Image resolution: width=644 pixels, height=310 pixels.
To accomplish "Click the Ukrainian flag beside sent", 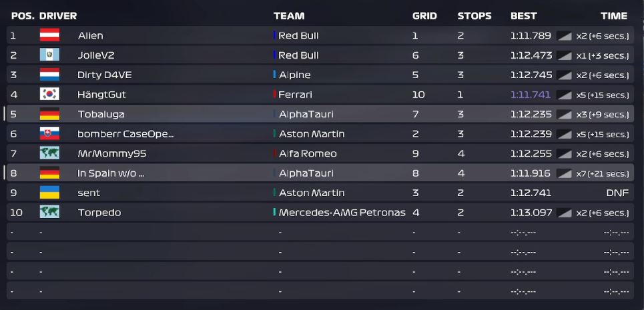I will (x=49, y=193).
